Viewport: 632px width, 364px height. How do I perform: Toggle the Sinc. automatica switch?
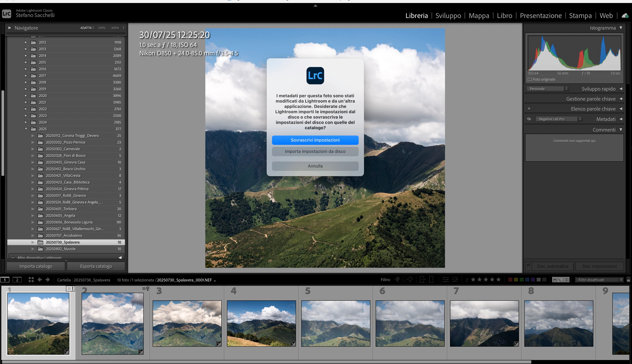click(x=528, y=266)
